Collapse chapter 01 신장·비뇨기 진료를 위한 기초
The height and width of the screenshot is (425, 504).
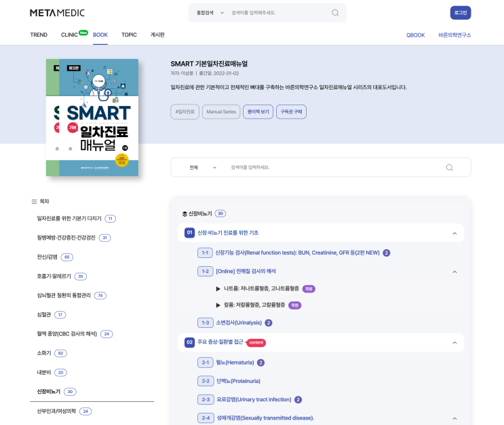coord(454,234)
